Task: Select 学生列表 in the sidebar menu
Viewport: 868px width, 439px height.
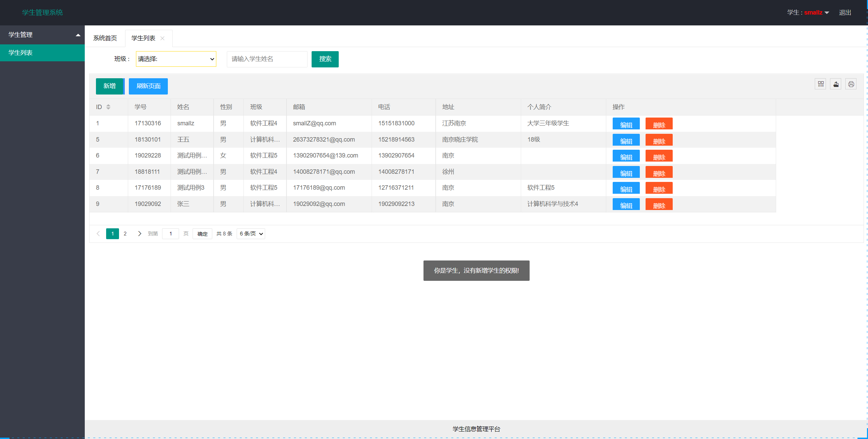Action: pos(20,53)
